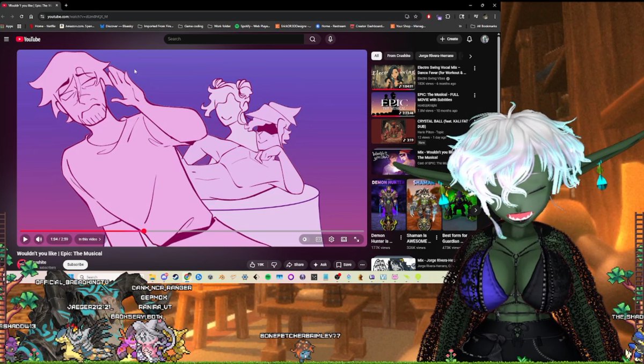Open the Work folder bookmarks folder
Viewport: 644px width, 364px height.
point(219,26)
